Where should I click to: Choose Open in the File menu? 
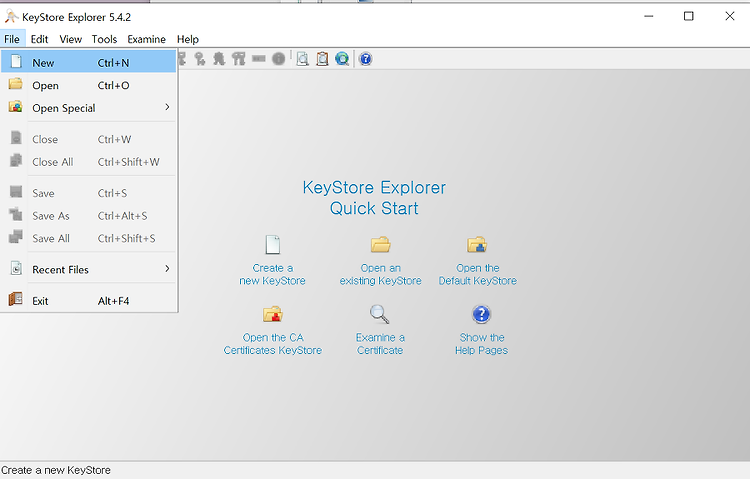88,85
